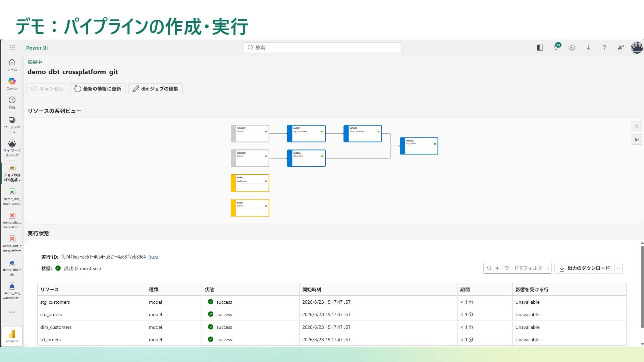Show more sidebar items via ellipsis
Screen dimensions: 644x362
12,312
